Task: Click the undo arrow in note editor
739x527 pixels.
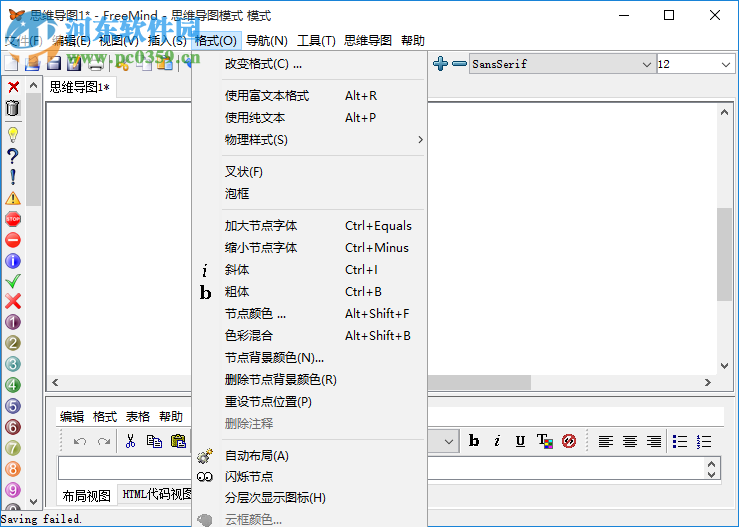Action: tap(80, 442)
